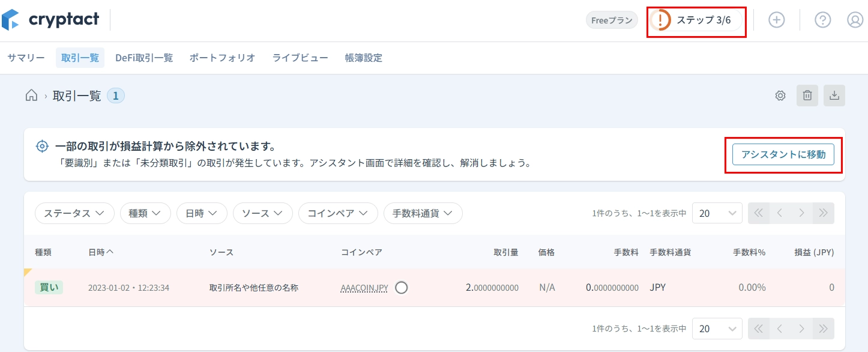Click the コインペア column header

(361, 252)
